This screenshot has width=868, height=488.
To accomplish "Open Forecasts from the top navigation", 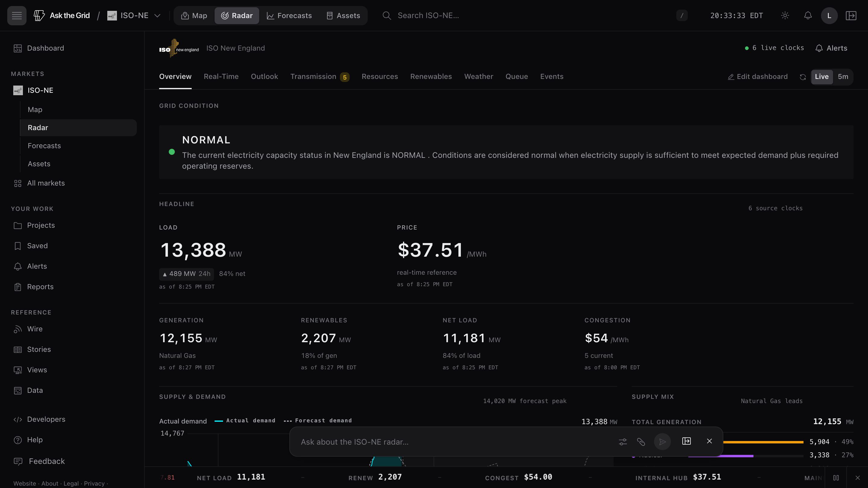I will point(289,15).
